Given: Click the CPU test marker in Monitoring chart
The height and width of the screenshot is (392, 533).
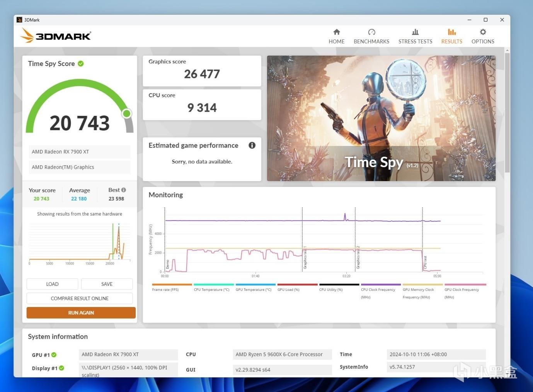Looking at the screenshot, I should click(425, 262).
